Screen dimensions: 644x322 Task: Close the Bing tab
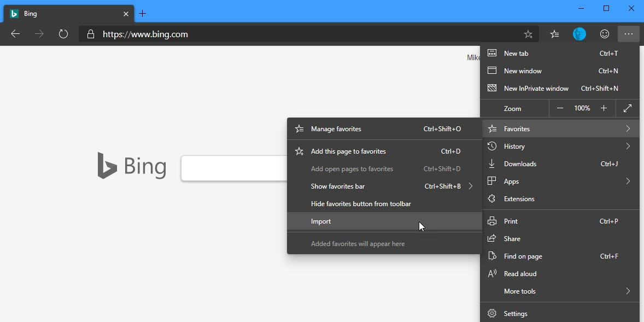126,14
